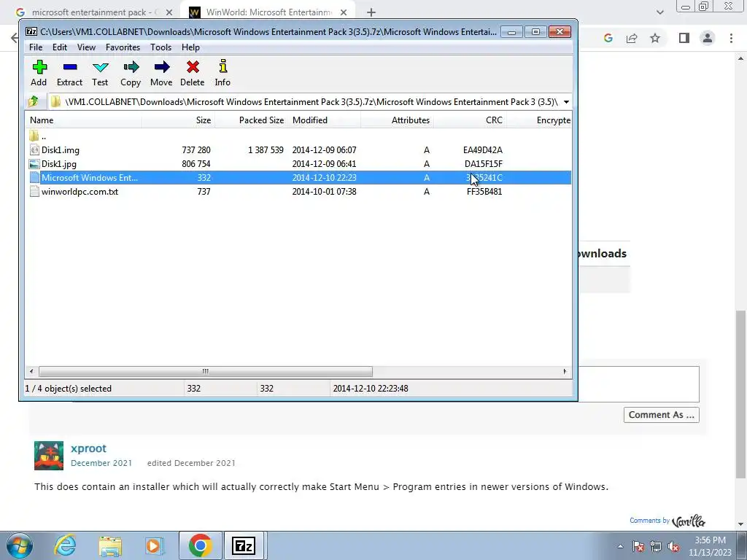This screenshot has height=560, width=747.
Task: Click the 7-Zip window title bar icon
Action: (x=31, y=31)
